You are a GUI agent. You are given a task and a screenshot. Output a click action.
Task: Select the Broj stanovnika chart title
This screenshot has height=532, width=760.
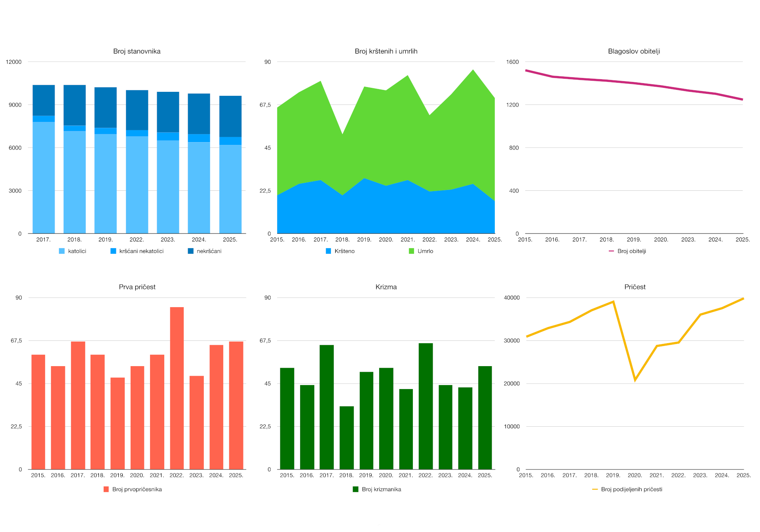click(137, 51)
